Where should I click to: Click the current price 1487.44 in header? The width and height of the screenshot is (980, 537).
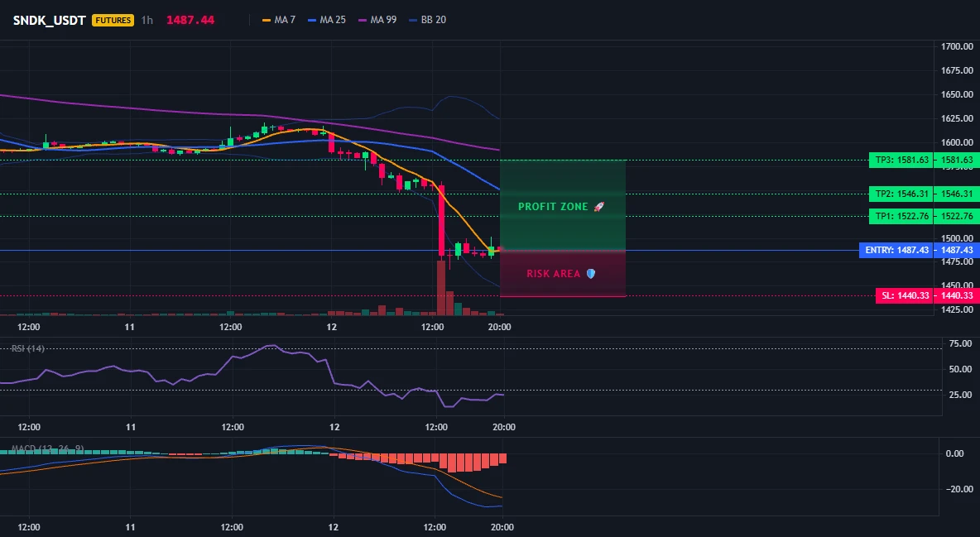[190, 20]
